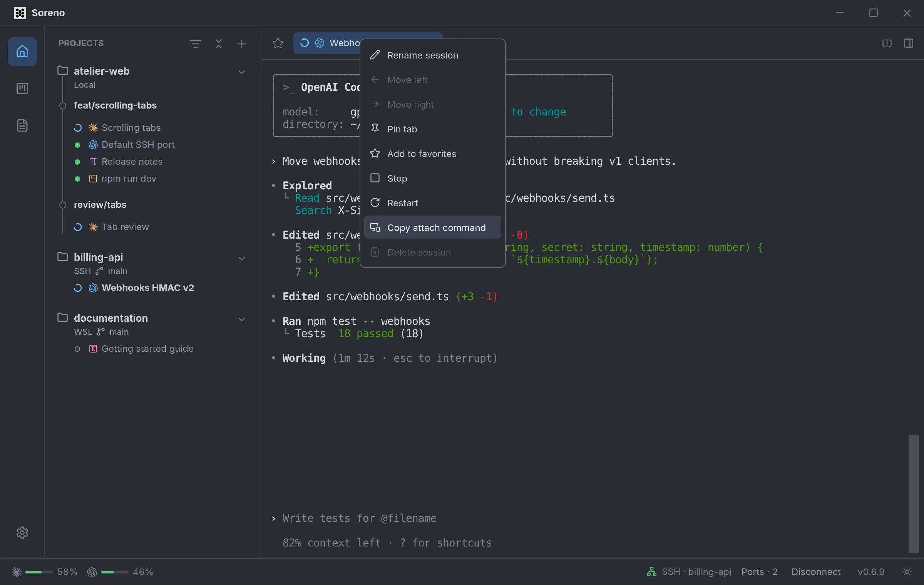
Task: Click version v0.6.9 label
Action: (871, 572)
